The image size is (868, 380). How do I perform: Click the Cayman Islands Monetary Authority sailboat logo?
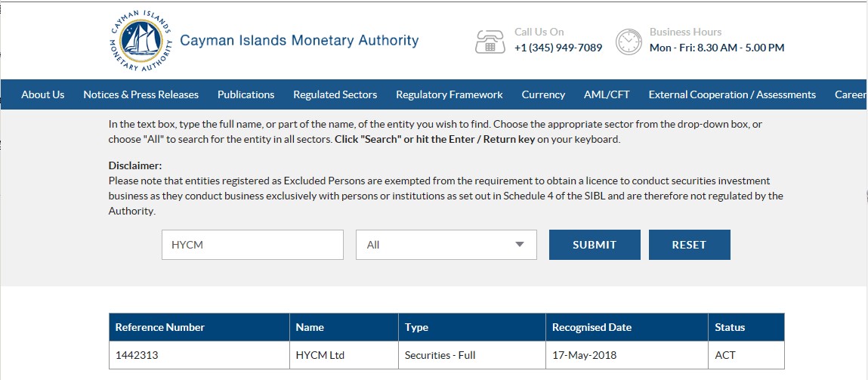pyautogui.click(x=141, y=41)
